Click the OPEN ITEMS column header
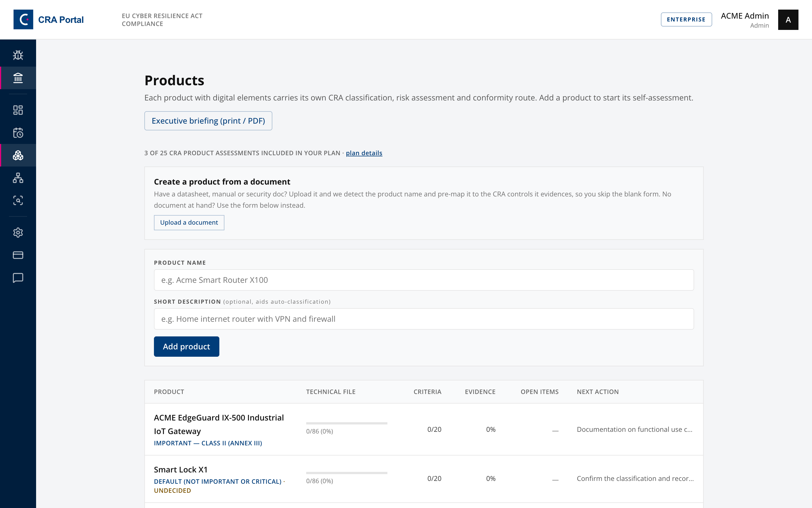This screenshot has width=812, height=508. click(x=540, y=392)
